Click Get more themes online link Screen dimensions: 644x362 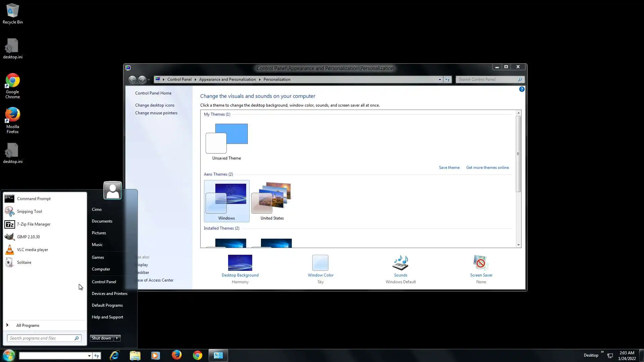(487, 168)
